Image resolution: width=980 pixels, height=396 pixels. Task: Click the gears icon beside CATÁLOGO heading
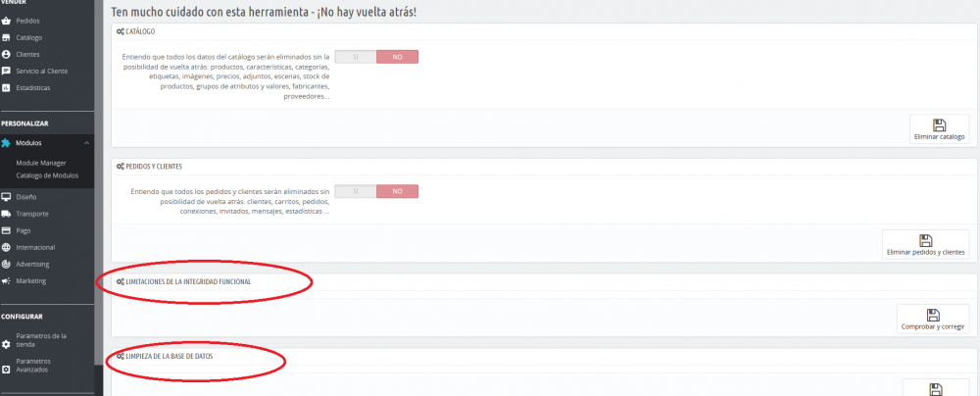[120, 31]
